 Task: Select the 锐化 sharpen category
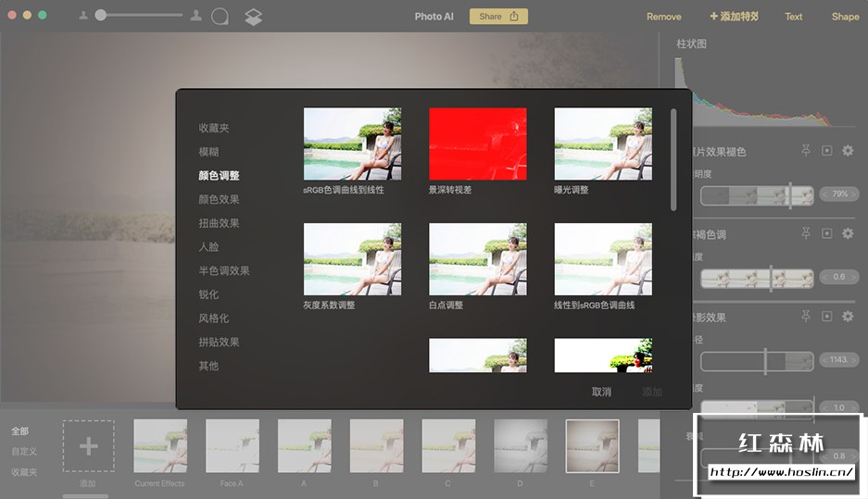coord(208,294)
